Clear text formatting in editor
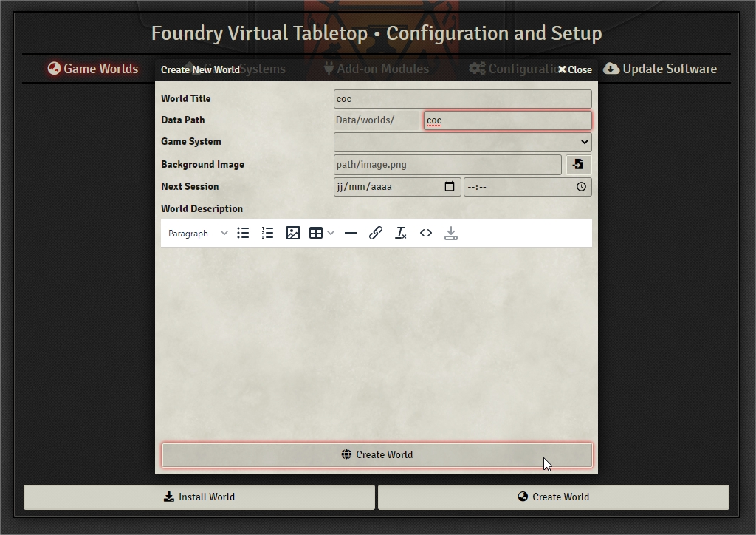The image size is (756, 535). (x=401, y=233)
